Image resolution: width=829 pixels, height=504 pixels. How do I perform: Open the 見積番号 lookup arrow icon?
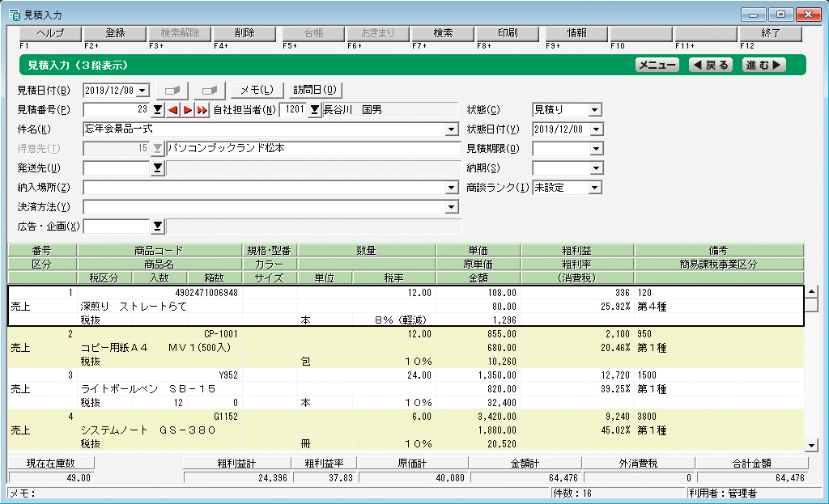[158, 110]
